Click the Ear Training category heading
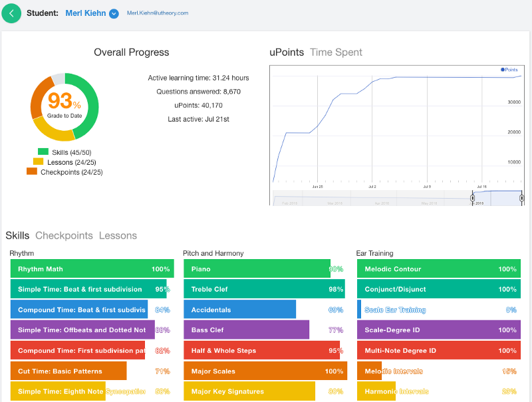532x402 pixels. coord(374,253)
